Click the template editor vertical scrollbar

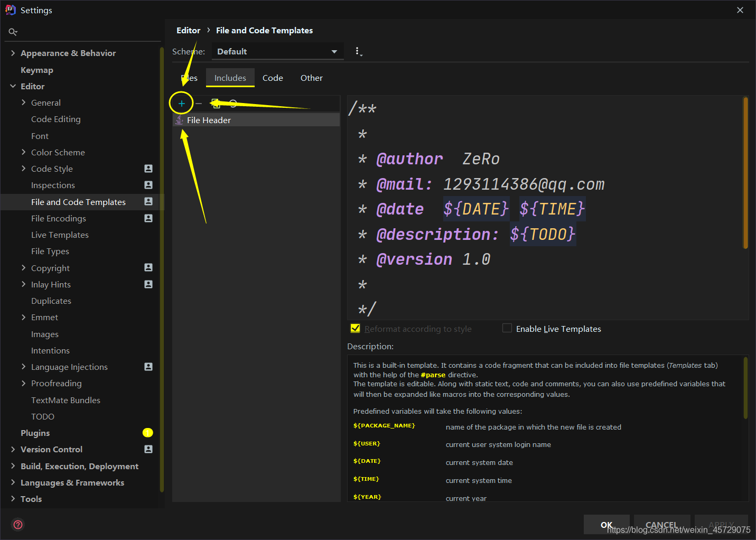(745, 172)
